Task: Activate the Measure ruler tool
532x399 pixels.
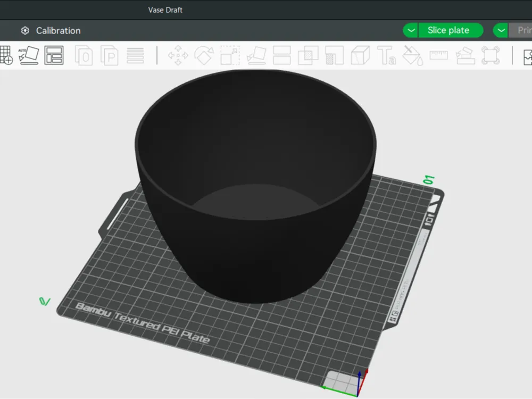Action: (439, 55)
